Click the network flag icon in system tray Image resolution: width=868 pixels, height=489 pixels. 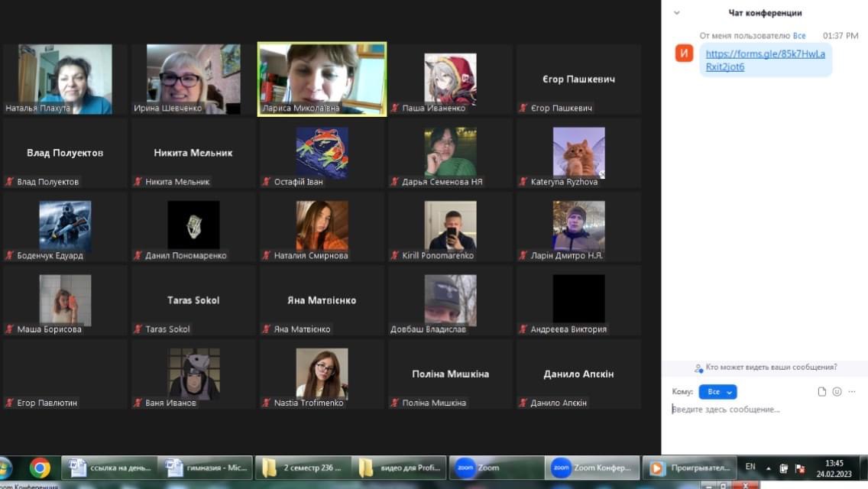pyautogui.click(x=799, y=468)
